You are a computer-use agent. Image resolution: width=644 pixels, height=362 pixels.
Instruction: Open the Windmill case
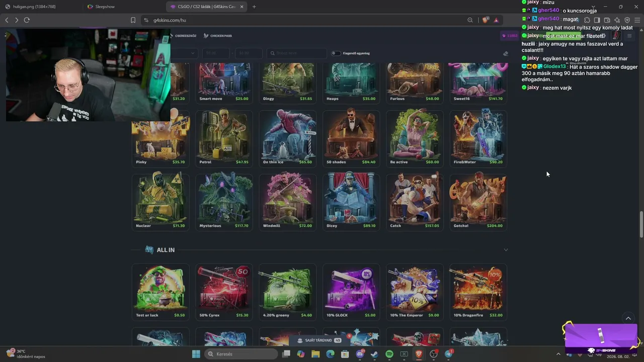click(287, 202)
